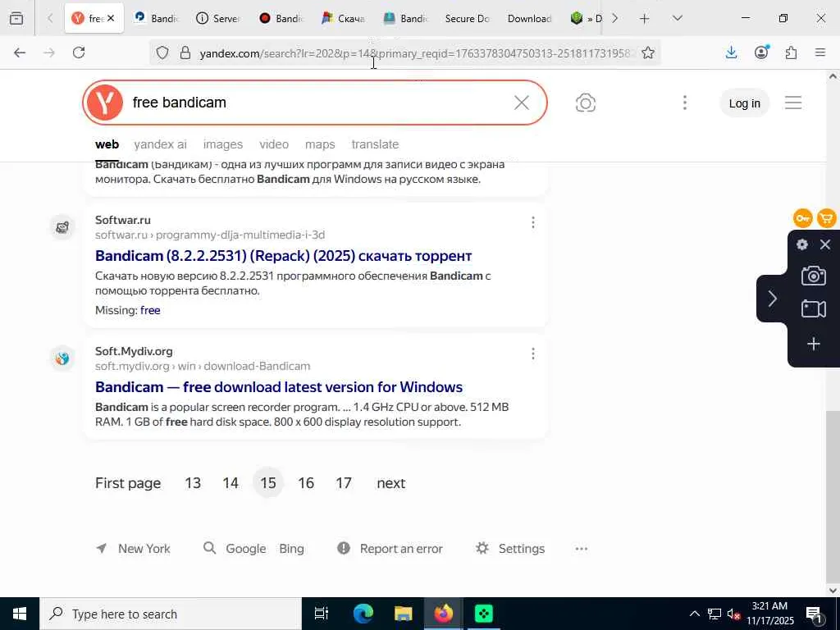The width and height of the screenshot is (840, 630).
Task: Open the Firefox account icon
Action: (761, 52)
